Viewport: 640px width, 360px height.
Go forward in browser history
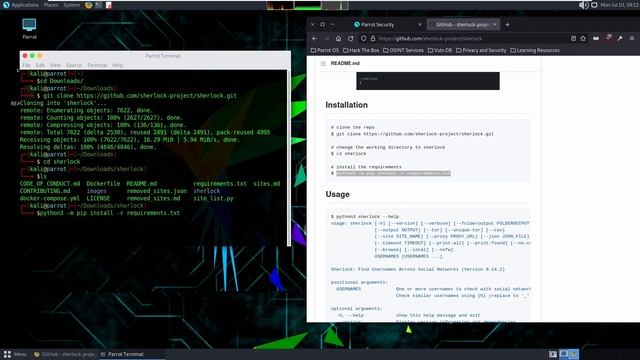[x=327, y=38]
